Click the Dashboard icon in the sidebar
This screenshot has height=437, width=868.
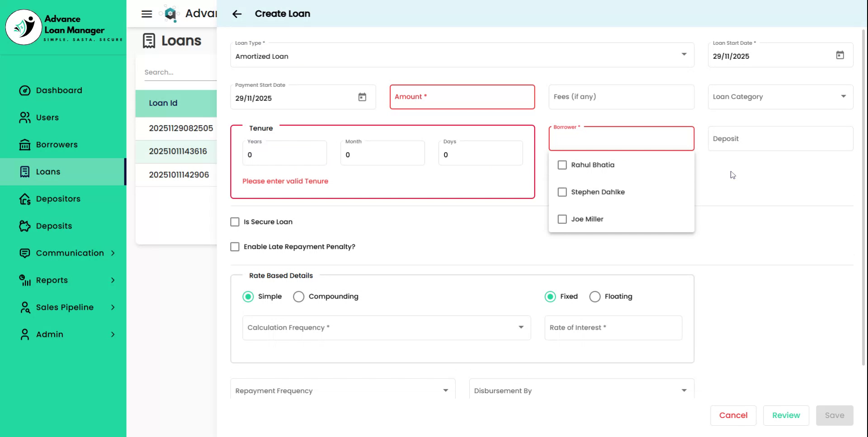click(25, 90)
